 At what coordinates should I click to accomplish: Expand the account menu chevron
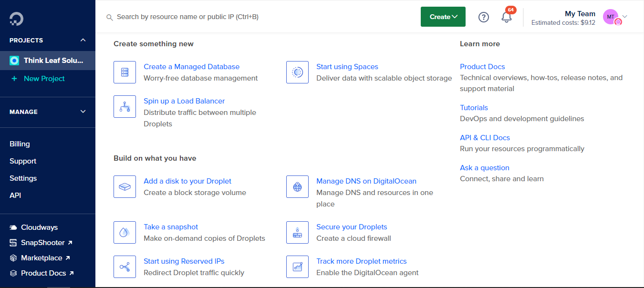coord(625,17)
